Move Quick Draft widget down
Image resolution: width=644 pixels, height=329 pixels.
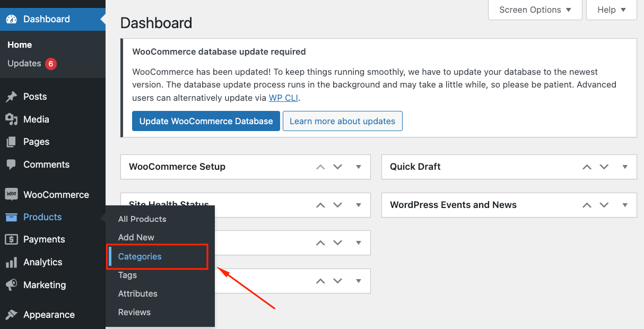coord(604,167)
